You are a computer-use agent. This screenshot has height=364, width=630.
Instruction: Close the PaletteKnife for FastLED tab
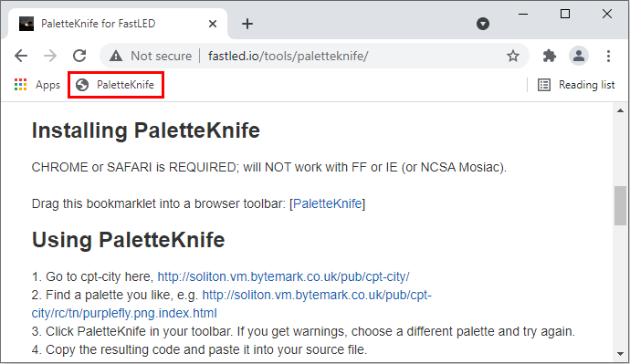tap(213, 24)
